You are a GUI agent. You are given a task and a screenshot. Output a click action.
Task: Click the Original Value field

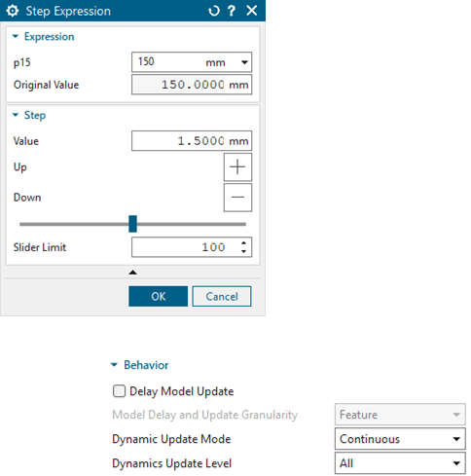192,85
